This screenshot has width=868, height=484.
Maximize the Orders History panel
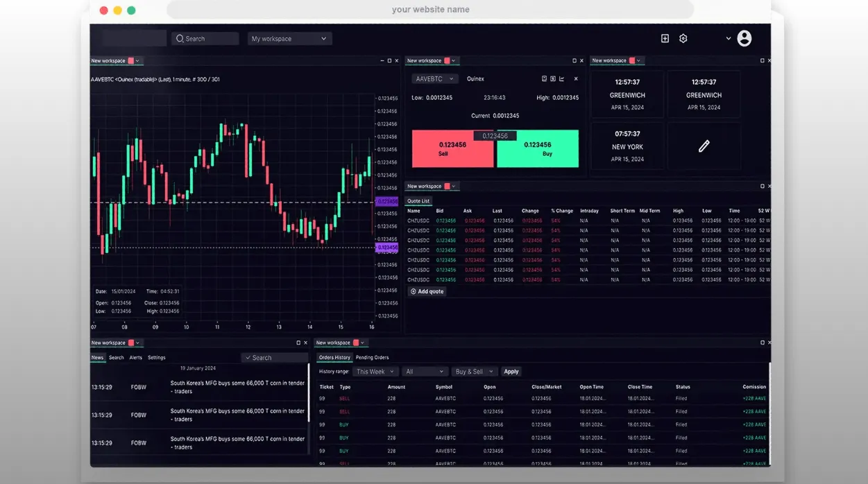click(763, 343)
